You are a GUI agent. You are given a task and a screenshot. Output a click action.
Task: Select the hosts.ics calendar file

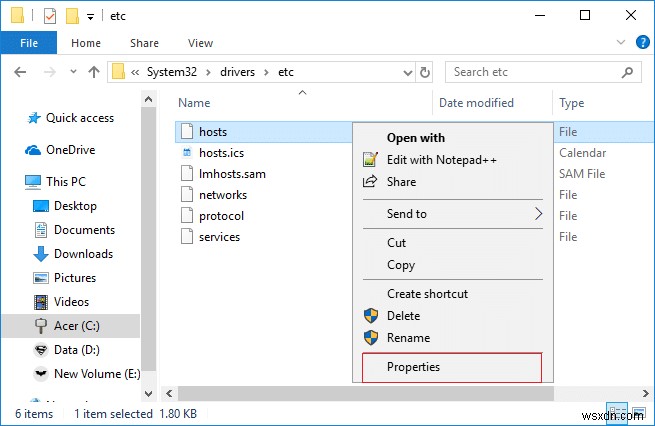pos(221,153)
